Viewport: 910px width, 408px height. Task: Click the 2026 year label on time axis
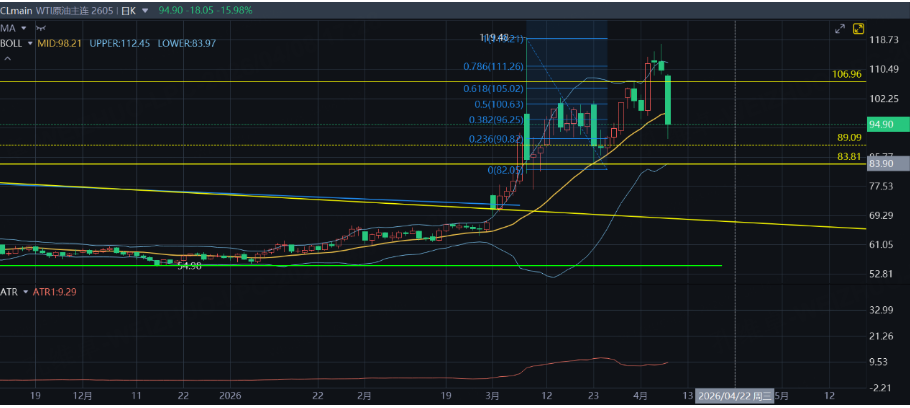tap(230, 396)
